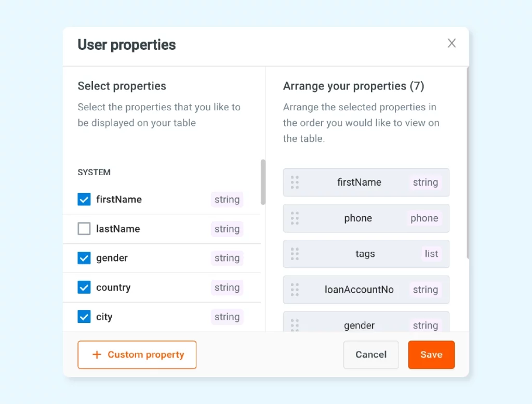
Task: Deselect the country checkbox
Action: coord(84,287)
